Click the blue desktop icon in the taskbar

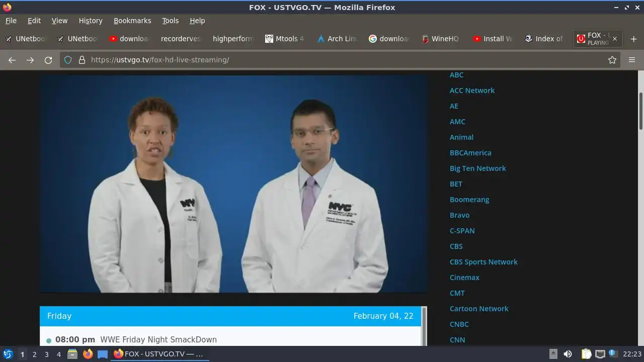tap(103, 354)
